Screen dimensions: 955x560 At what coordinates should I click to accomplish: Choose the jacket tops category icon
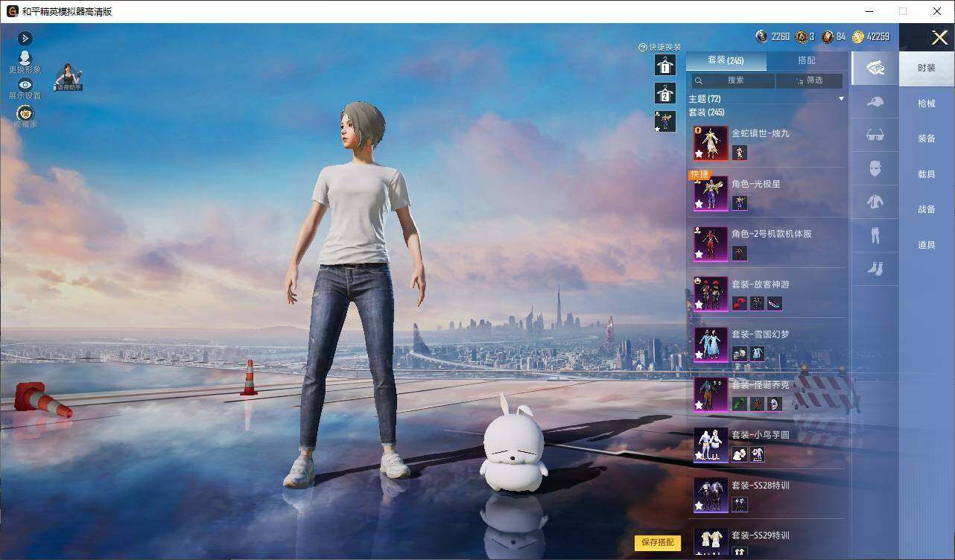click(875, 201)
